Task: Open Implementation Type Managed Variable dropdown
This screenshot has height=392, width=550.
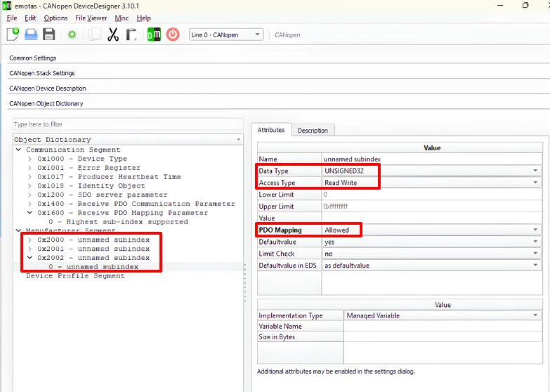Action: coord(443,315)
